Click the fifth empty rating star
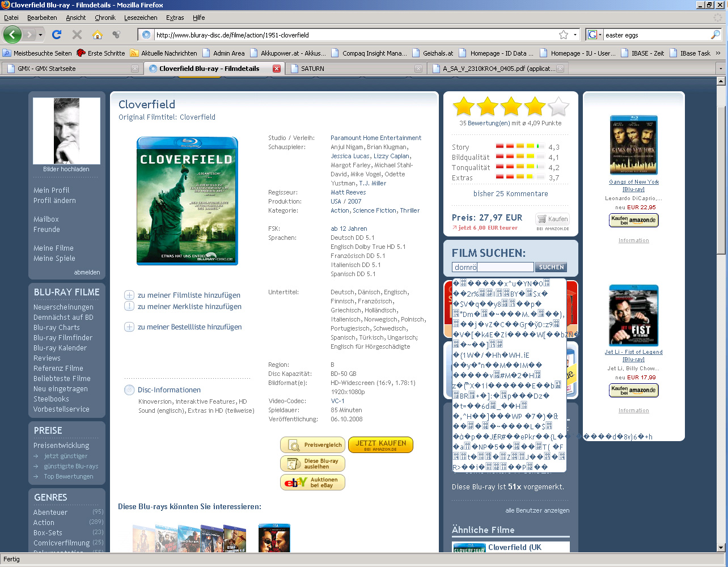Image resolution: width=728 pixels, height=567 pixels. click(558, 107)
